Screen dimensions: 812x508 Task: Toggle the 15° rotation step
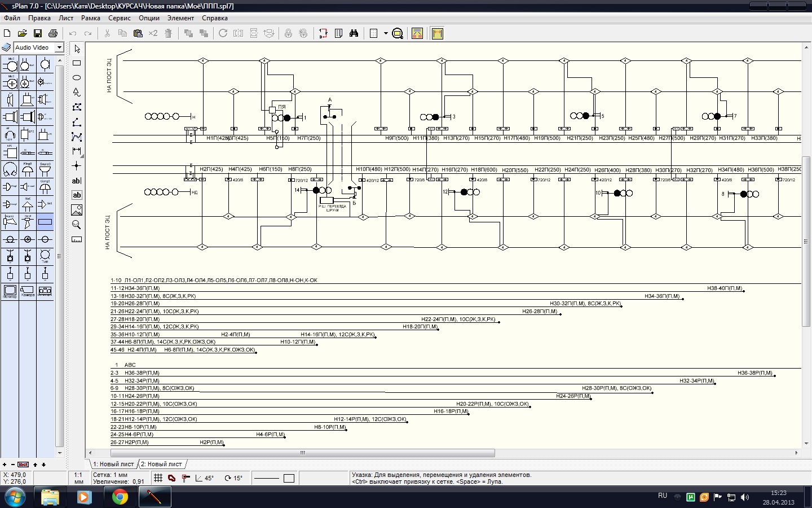pos(233,478)
